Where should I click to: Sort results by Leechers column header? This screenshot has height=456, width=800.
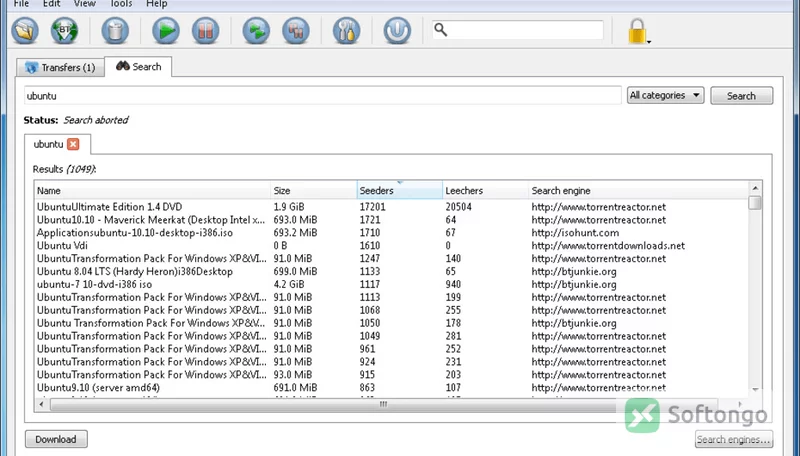tap(485, 191)
